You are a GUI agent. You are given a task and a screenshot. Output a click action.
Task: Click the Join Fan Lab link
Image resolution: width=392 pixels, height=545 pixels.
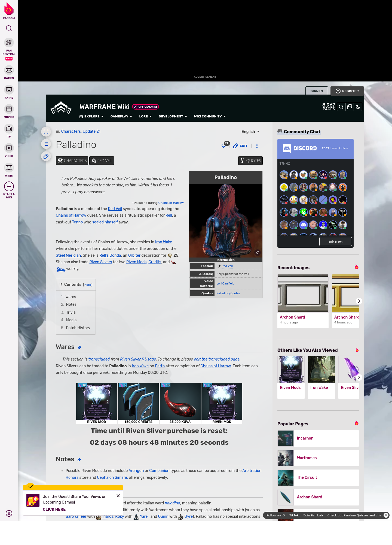(313, 515)
